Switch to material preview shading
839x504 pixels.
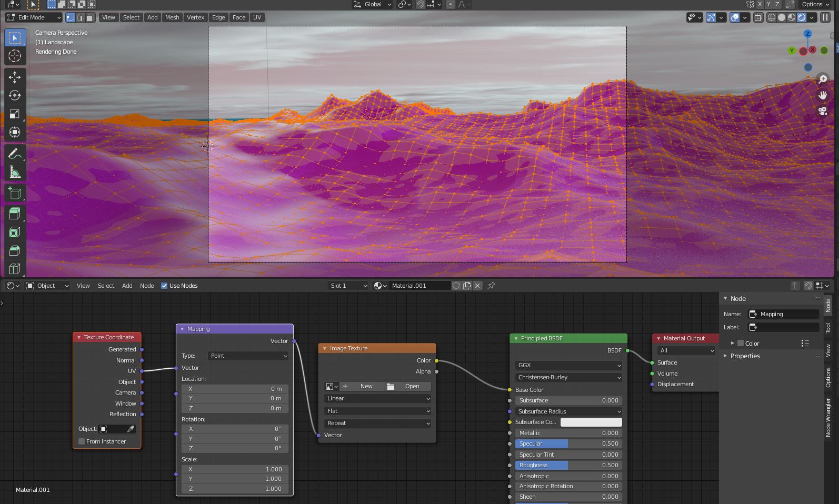pos(792,17)
